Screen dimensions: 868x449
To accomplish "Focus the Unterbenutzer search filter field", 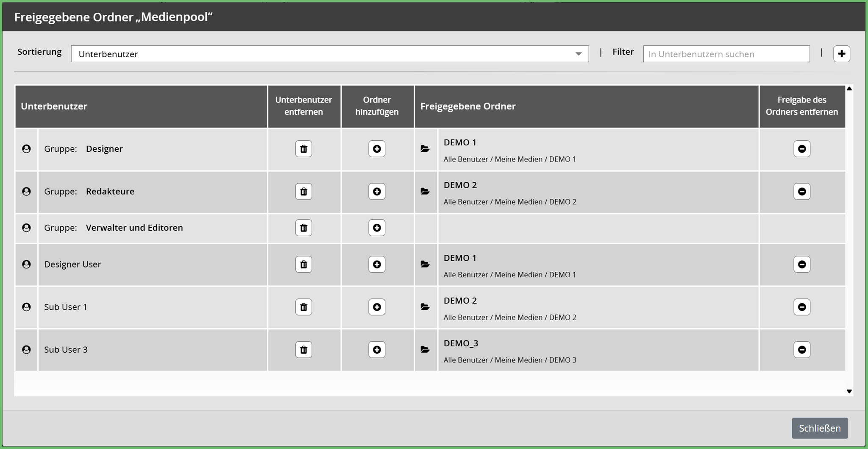I will click(x=726, y=54).
